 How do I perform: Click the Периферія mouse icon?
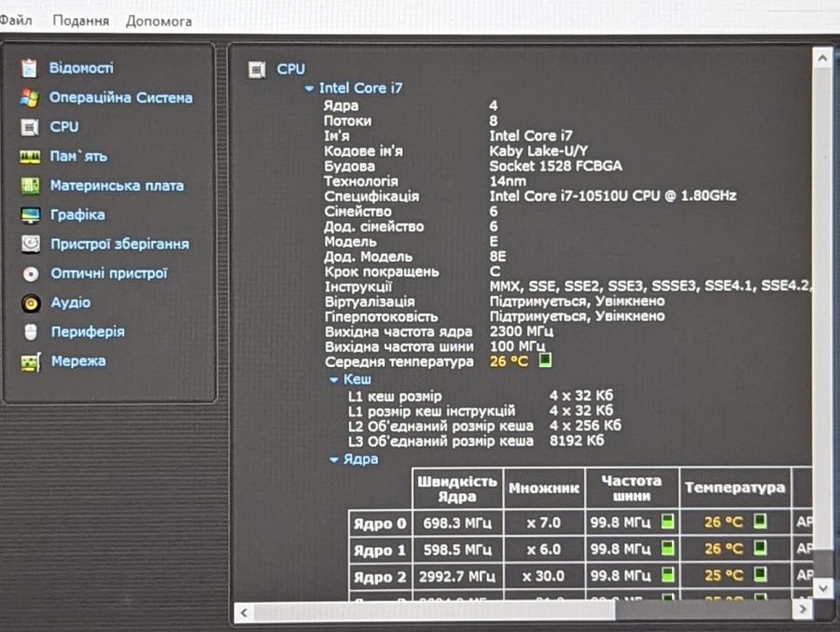[31, 331]
